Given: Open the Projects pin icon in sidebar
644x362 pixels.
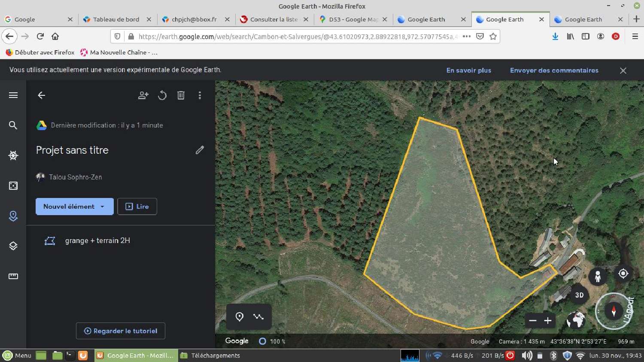Looking at the screenshot, I should (13, 216).
